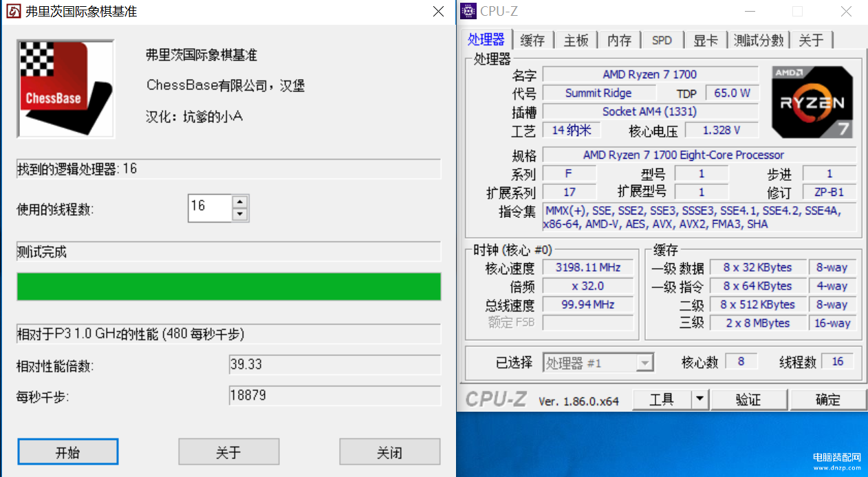
Task: Open the 主板 tab in CPU-Z
Action: [x=576, y=41]
